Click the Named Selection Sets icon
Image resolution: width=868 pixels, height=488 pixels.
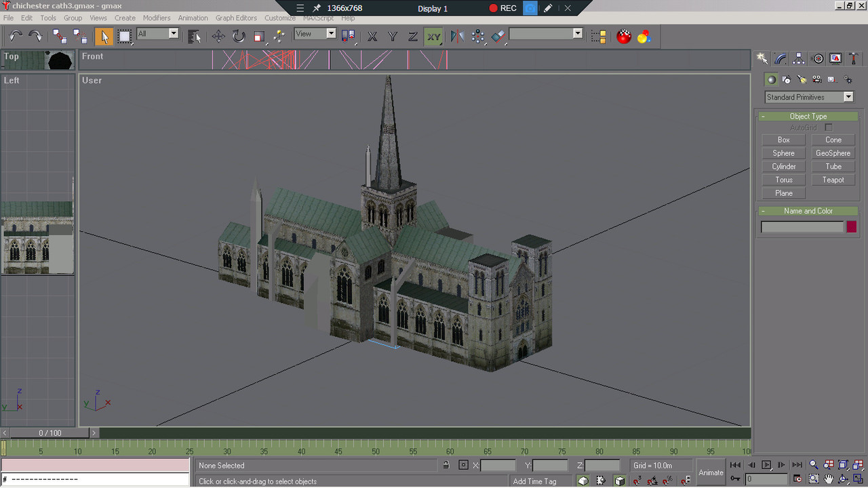[x=598, y=36]
